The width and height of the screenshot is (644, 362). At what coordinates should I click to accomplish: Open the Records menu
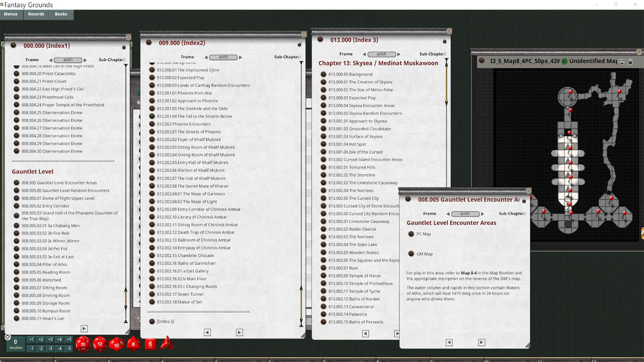pos(36,14)
